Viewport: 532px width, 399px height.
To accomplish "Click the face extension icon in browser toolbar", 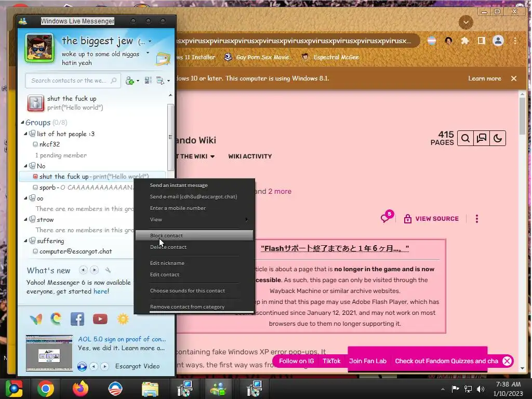I will (x=448, y=41).
